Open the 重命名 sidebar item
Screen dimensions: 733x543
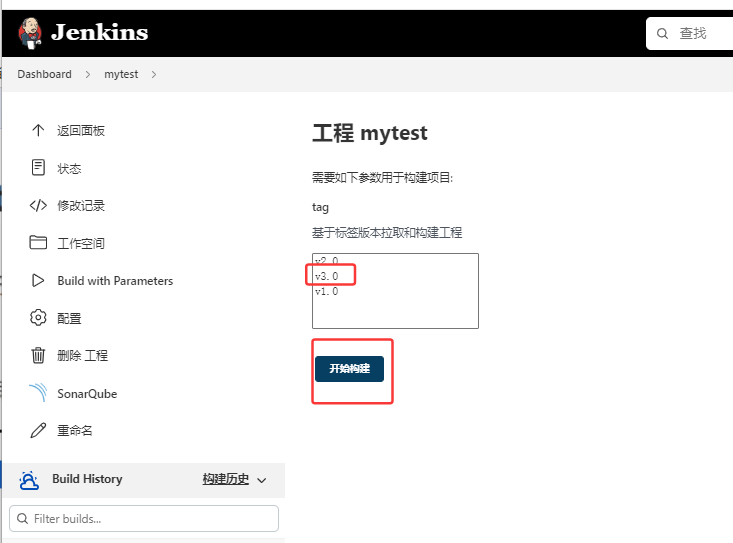(x=75, y=430)
